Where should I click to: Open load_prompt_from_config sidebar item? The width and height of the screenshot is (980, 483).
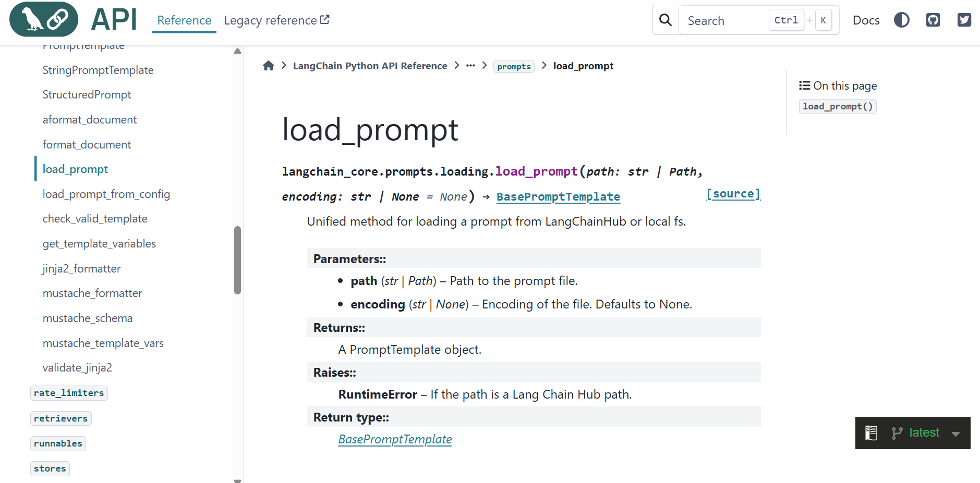[x=106, y=194]
